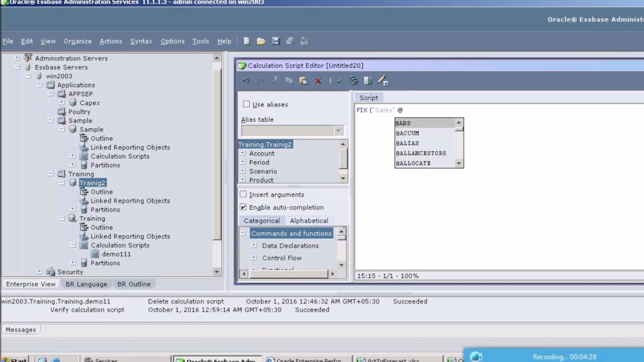Viewport: 644px width, 362px height.
Task: Click the Open folder icon in main toolbar
Action: tap(261, 41)
